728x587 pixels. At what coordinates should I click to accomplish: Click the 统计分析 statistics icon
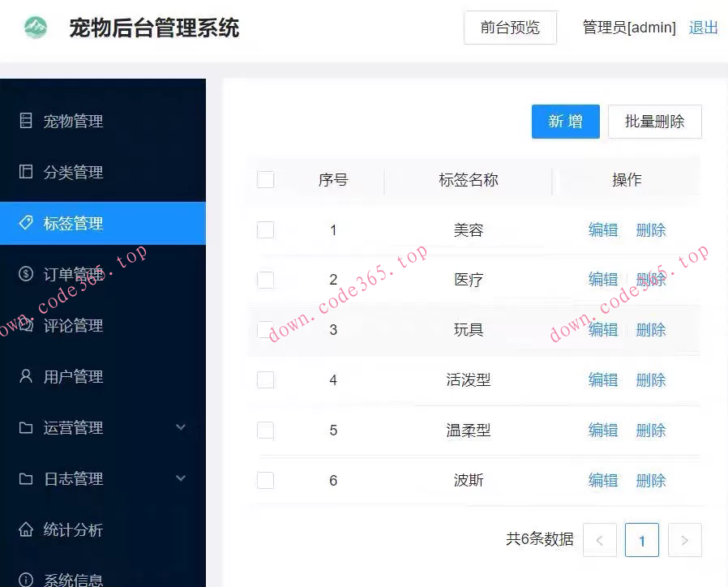coord(27,529)
